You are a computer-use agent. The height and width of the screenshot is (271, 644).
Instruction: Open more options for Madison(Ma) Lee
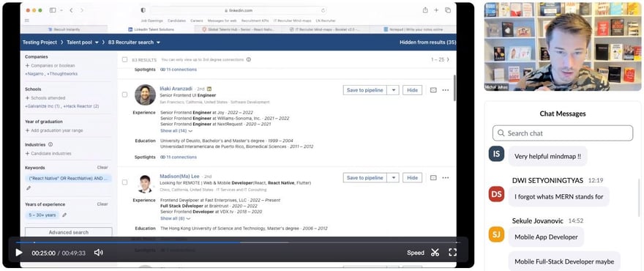click(446, 178)
